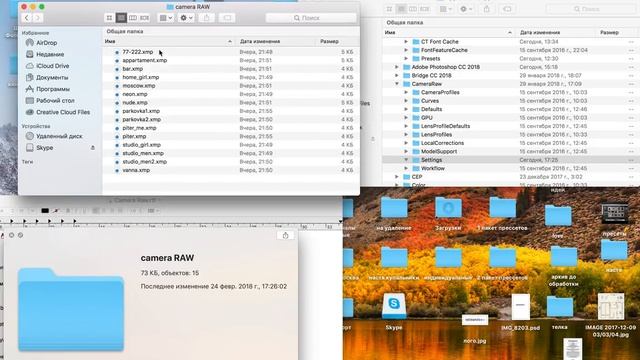Expand the CameraProfiles folder

tap(406, 92)
